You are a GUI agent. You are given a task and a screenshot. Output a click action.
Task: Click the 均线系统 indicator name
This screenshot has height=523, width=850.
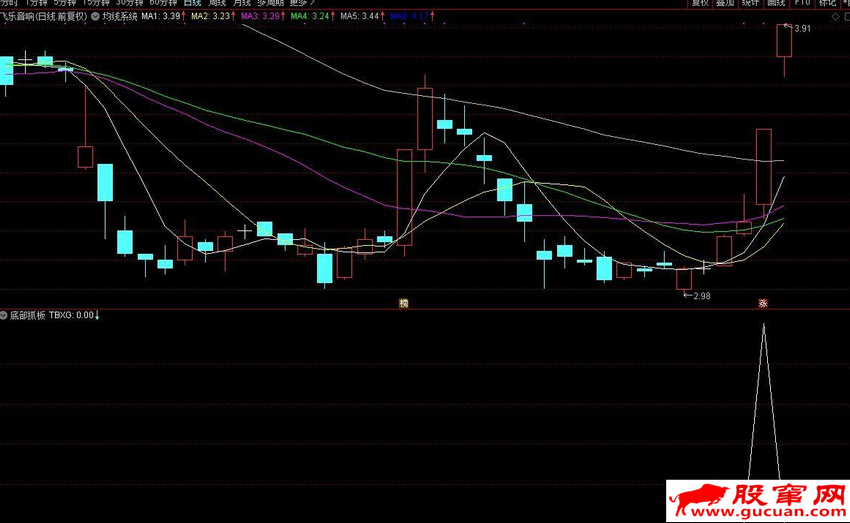pyautogui.click(x=120, y=16)
